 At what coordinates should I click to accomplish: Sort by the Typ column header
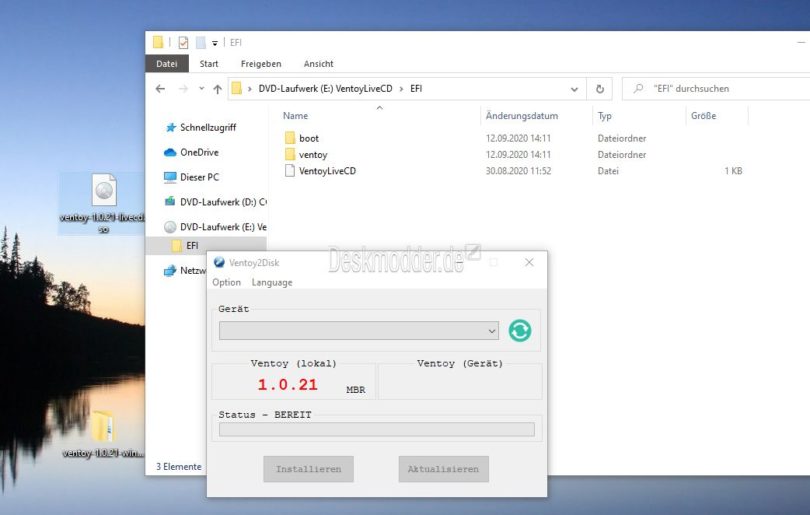[604, 116]
